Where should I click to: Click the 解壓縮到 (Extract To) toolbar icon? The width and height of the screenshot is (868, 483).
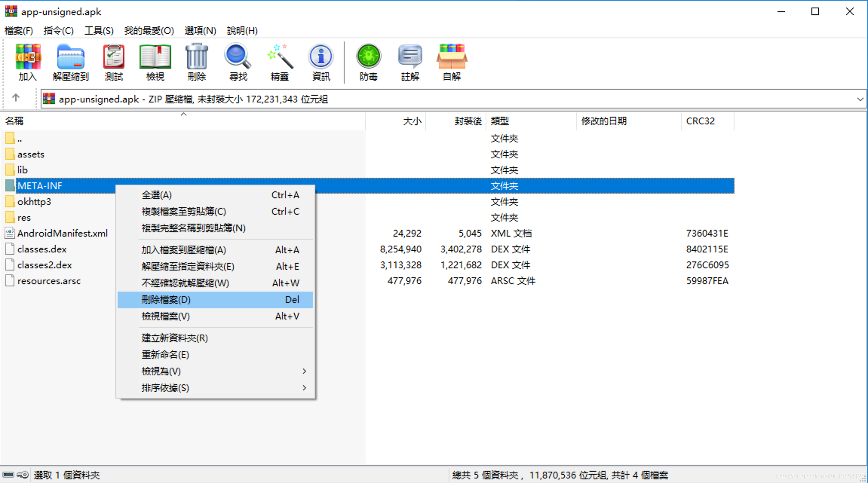[x=71, y=61]
